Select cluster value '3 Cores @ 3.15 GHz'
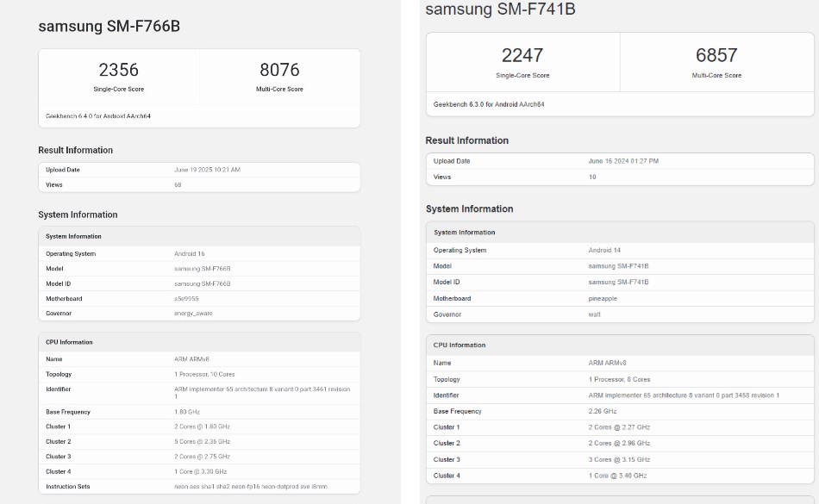The width and height of the screenshot is (819, 504). [x=620, y=460]
